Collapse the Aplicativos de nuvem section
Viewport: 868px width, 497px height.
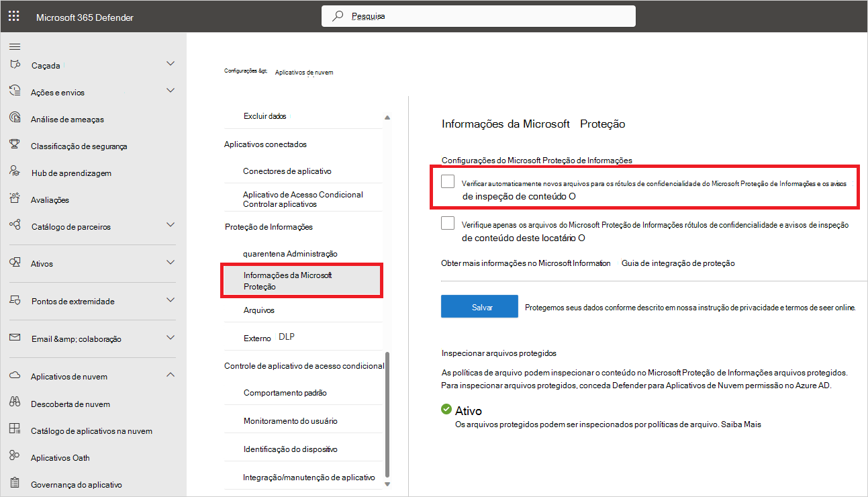(170, 375)
